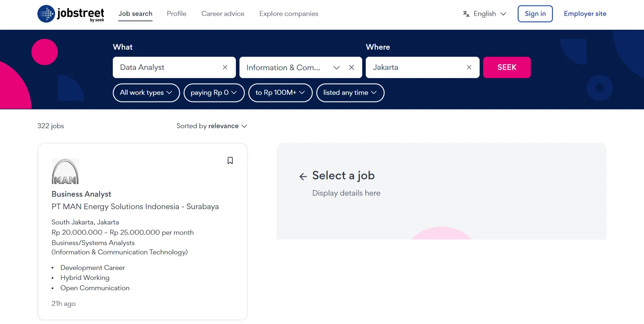Click the Display details here text
The width and height of the screenshot is (644, 324).
tap(346, 193)
